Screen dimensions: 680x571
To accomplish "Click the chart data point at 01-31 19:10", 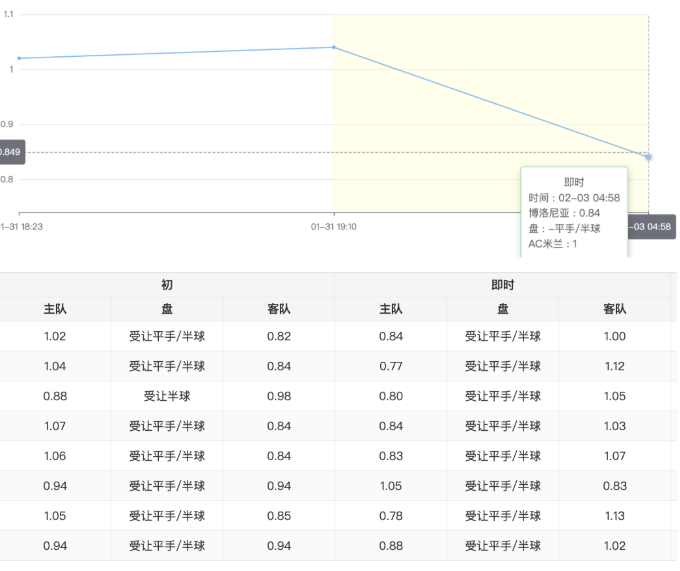I will pos(333,47).
